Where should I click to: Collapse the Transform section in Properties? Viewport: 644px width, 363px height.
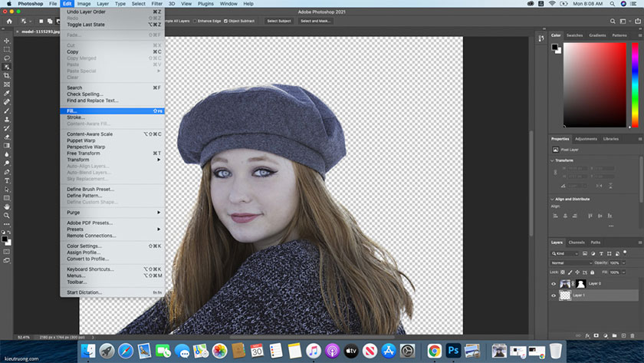click(552, 160)
